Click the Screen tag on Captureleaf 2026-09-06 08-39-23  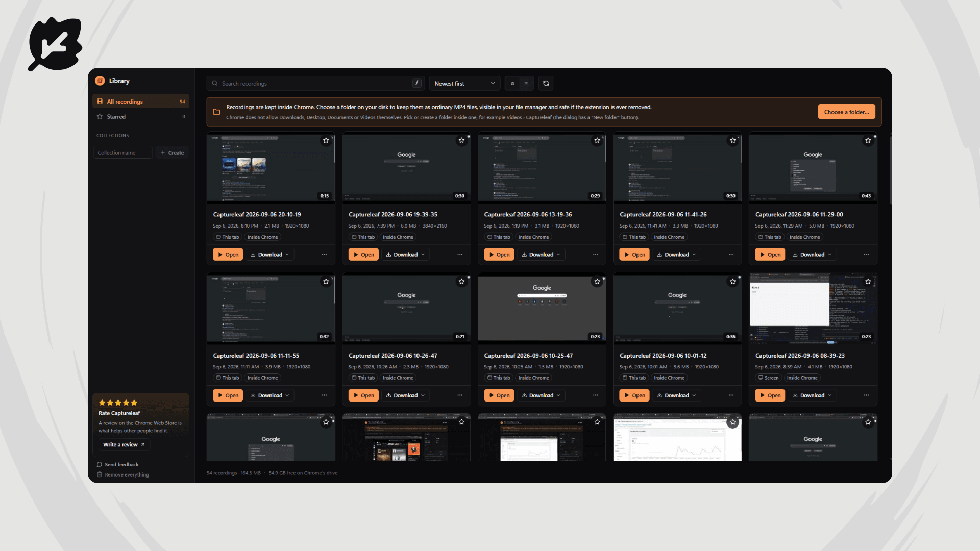(768, 378)
